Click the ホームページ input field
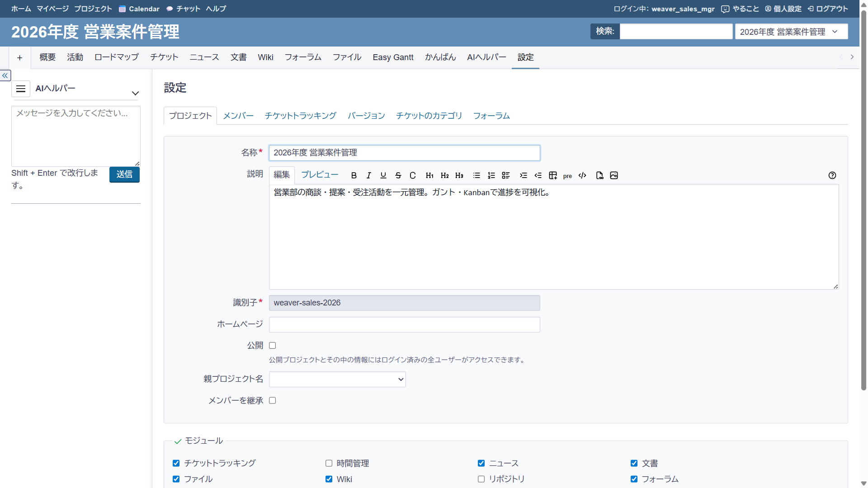The width and height of the screenshot is (868, 488). 405,324
